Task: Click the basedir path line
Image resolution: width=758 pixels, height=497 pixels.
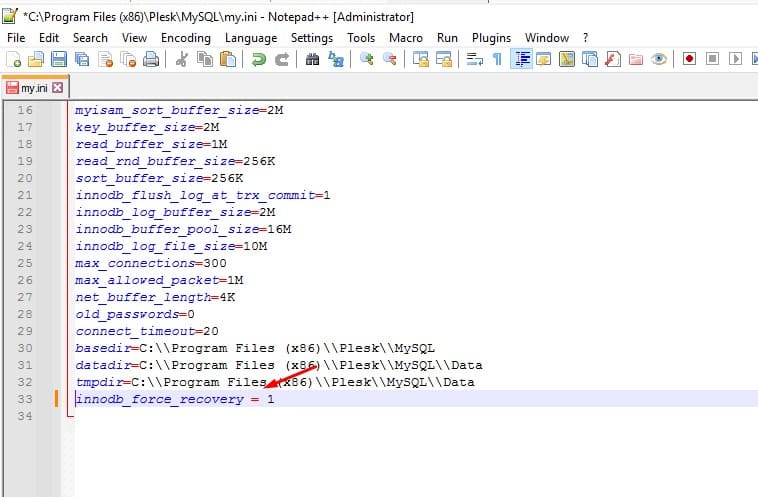Action: click(x=255, y=348)
